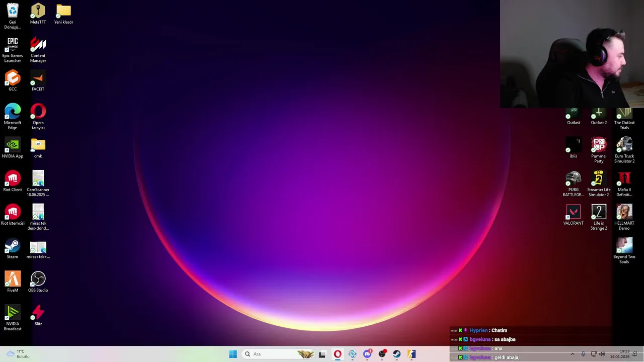Click the microphone icon in system tray

point(583,354)
